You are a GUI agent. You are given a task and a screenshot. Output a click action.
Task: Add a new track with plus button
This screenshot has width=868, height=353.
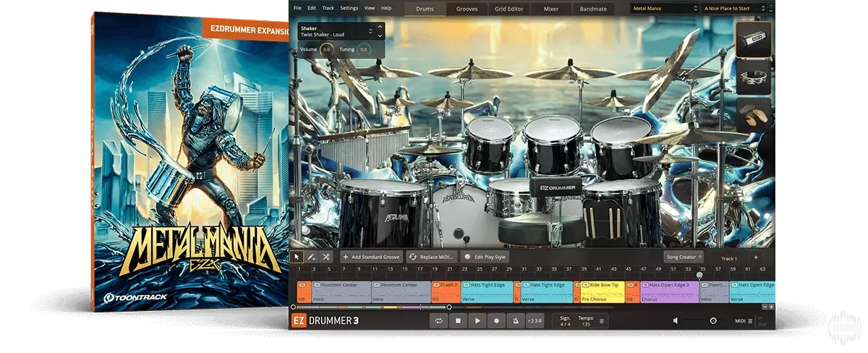tap(756, 257)
